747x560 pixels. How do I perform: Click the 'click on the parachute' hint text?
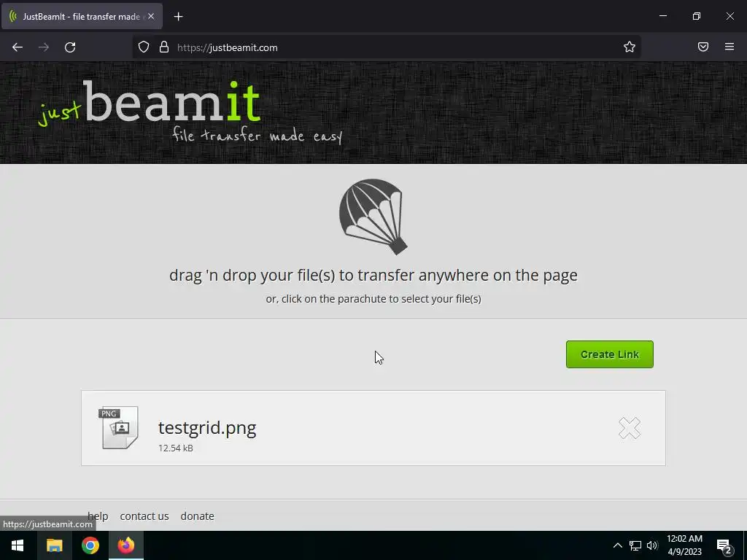point(373,299)
